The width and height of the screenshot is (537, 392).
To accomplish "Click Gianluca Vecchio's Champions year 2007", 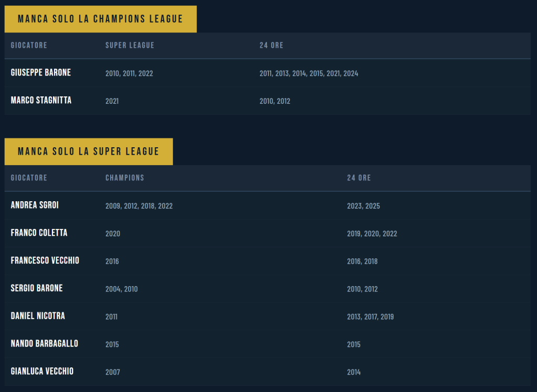I will click(x=112, y=373).
